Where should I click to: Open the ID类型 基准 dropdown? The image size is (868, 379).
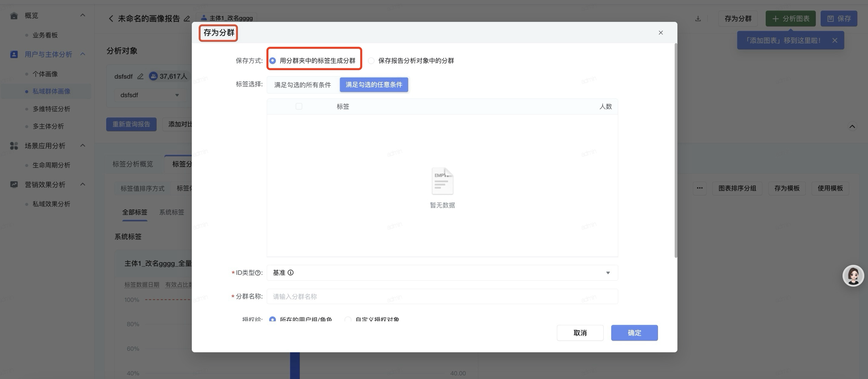[442, 272]
